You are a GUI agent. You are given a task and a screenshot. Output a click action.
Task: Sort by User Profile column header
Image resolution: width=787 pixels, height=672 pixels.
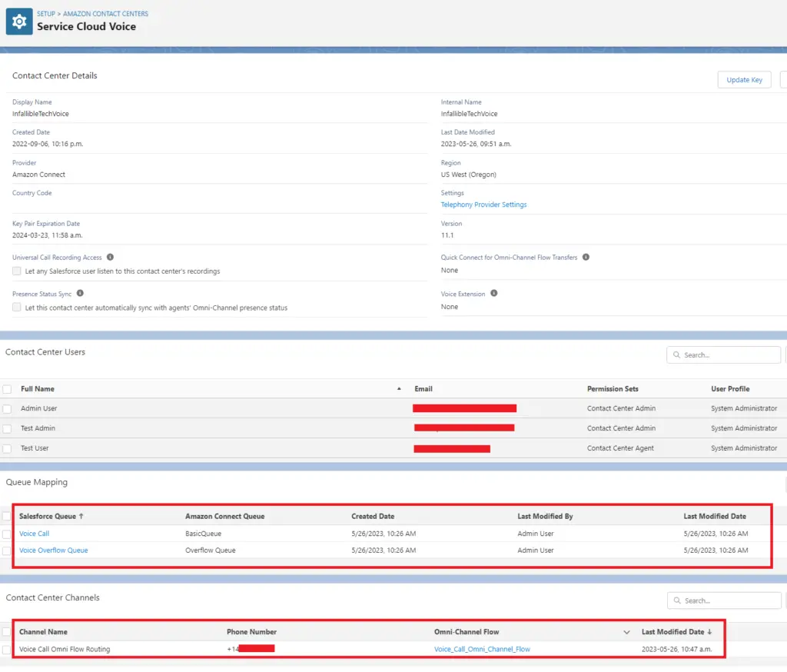point(730,389)
